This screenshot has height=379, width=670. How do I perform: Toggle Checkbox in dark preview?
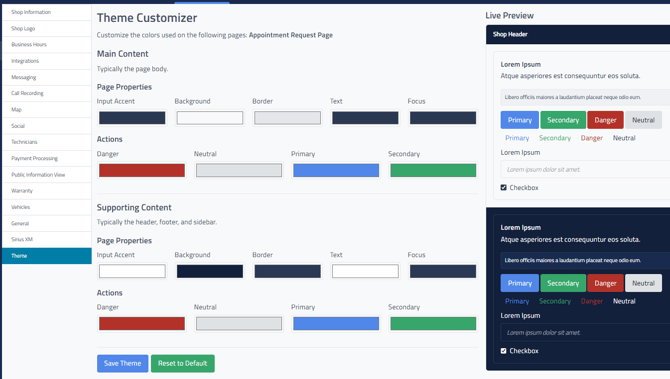(x=503, y=351)
